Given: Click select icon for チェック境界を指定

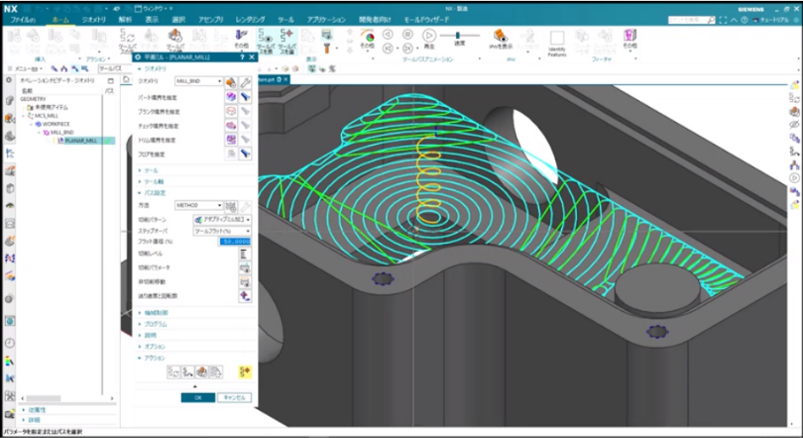Looking at the screenshot, I should 231,125.
